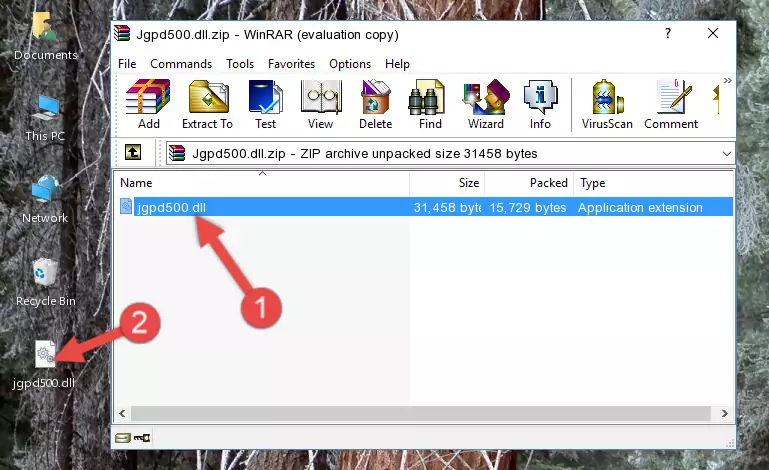The width and height of the screenshot is (769, 470).
Task: Select jgpd500.dll file on desktop
Action: click(x=44, y=365)
